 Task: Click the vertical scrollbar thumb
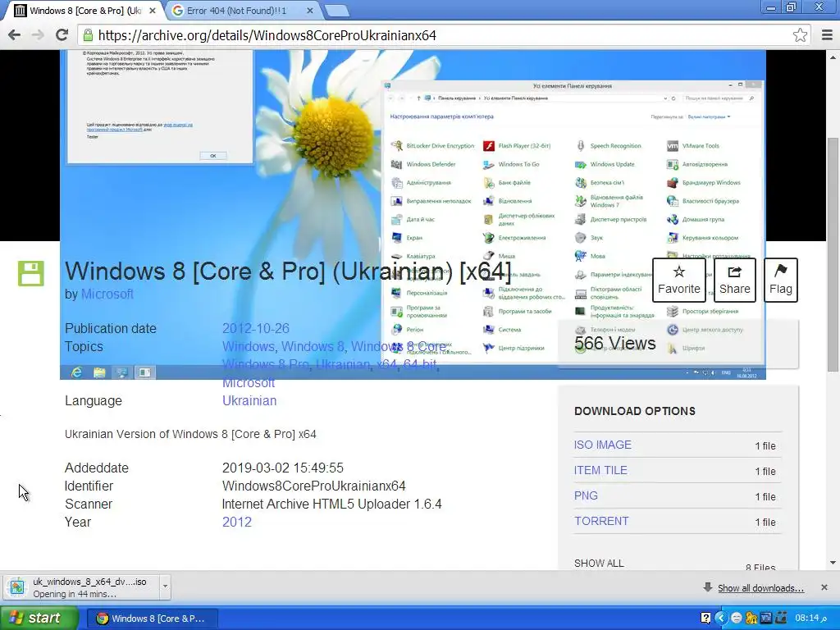click(833, 254)
